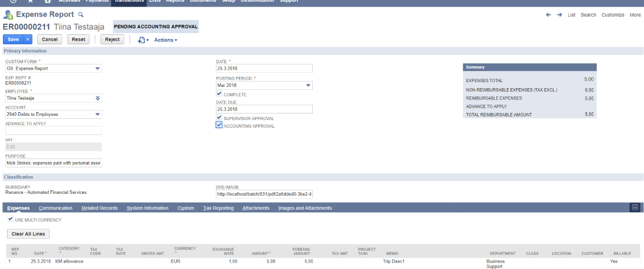Click into the Purpose text field

pyautogui.click(x=53, y=163)
